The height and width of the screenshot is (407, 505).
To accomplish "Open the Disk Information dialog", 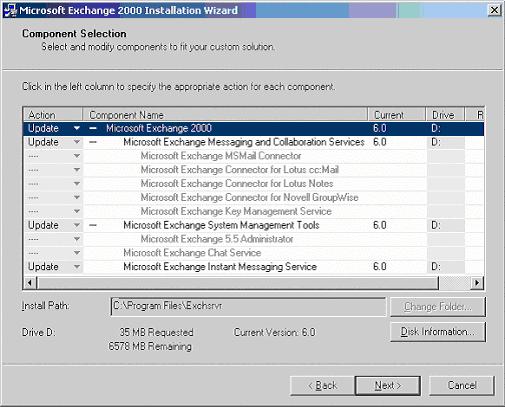I will (438, 332).
